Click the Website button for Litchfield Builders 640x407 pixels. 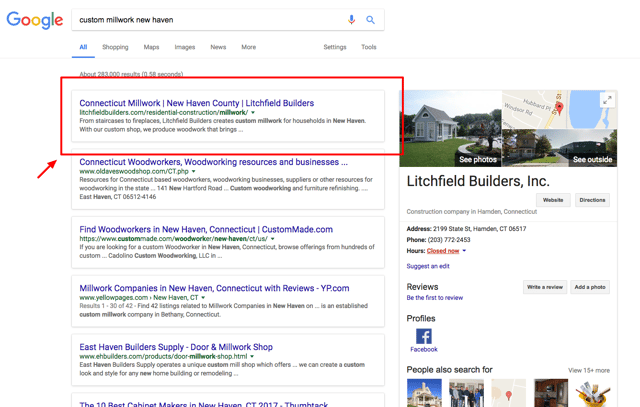(553, 200)
